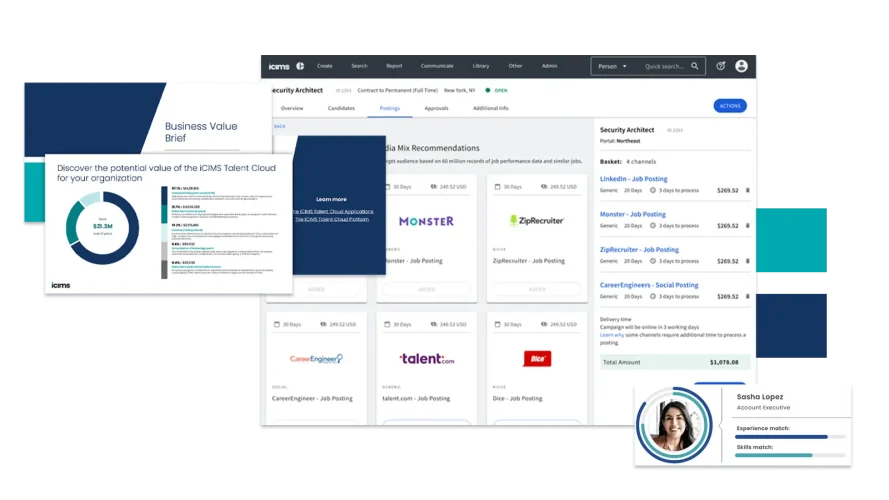Open The iCIMS Talent Cloud Applications link
This screenshot has width=889, height=500.
[x=333, y=211]
